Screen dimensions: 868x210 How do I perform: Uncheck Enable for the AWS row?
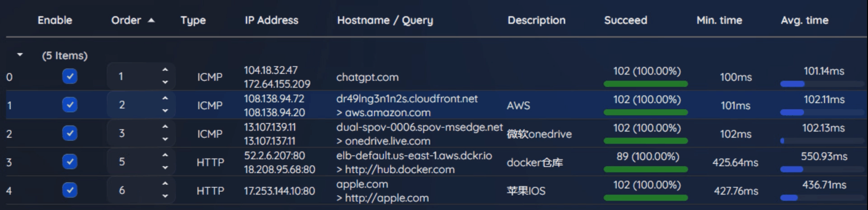(70, 105)
